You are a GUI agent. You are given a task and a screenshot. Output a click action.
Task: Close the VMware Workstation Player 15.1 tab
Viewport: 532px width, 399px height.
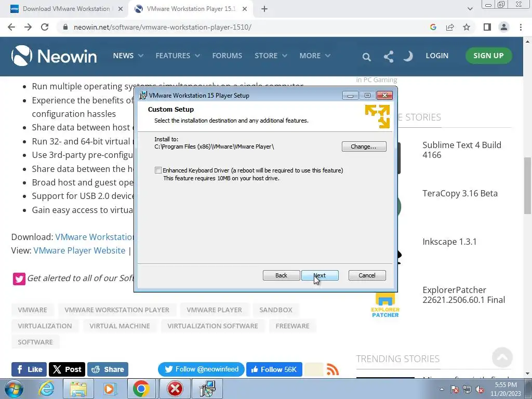coord(245,9)
